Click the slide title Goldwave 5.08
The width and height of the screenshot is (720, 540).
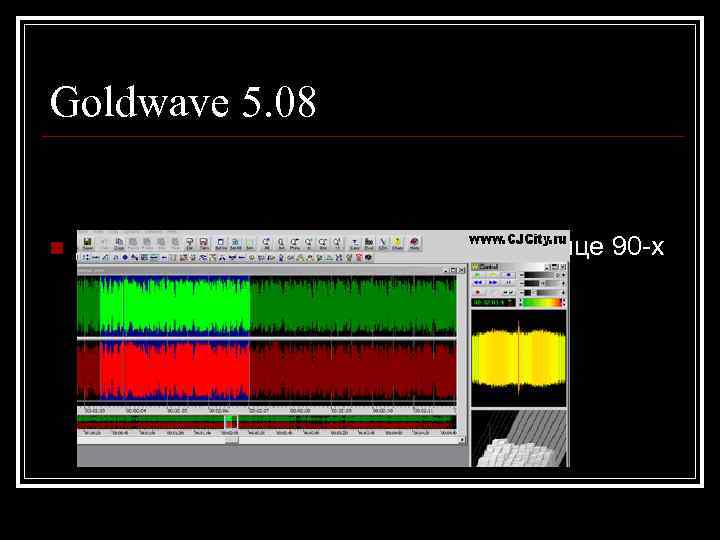click(183, 101)
